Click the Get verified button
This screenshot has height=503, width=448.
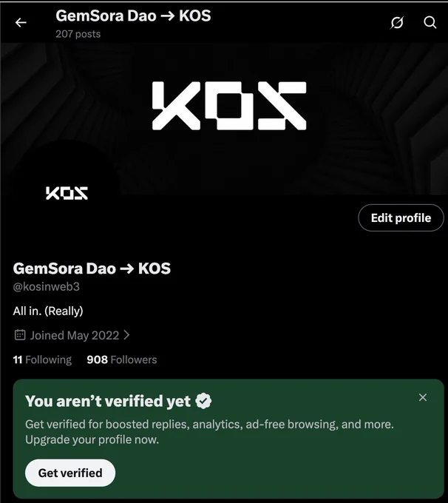[x=70, y=473]
